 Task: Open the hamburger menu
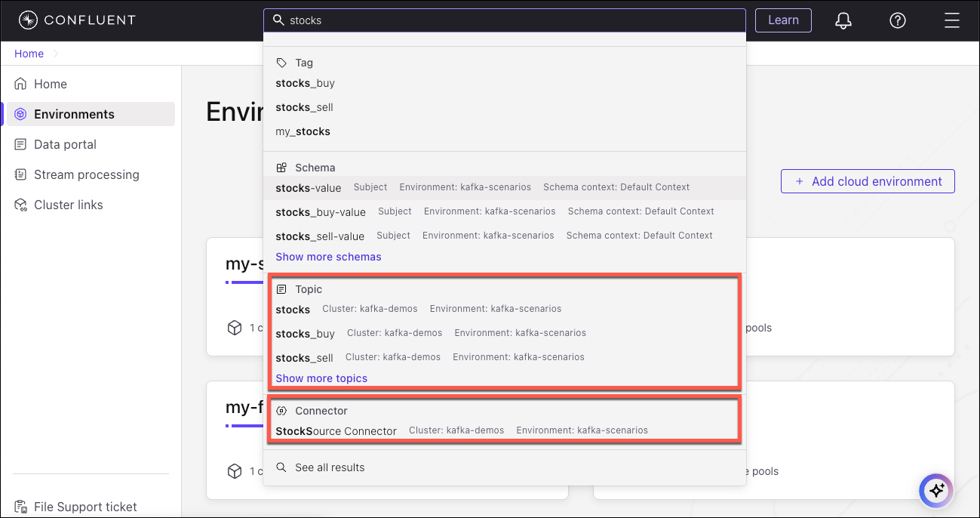[952, 20]
